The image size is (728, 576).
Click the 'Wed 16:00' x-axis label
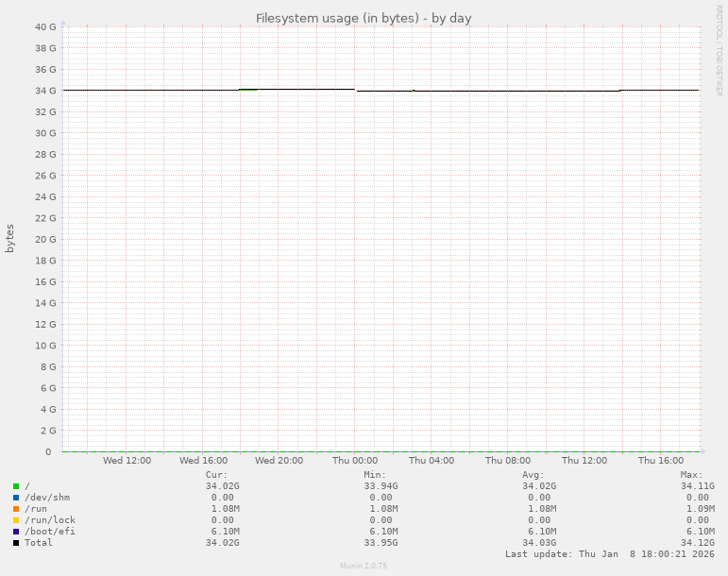click(203, 461)
